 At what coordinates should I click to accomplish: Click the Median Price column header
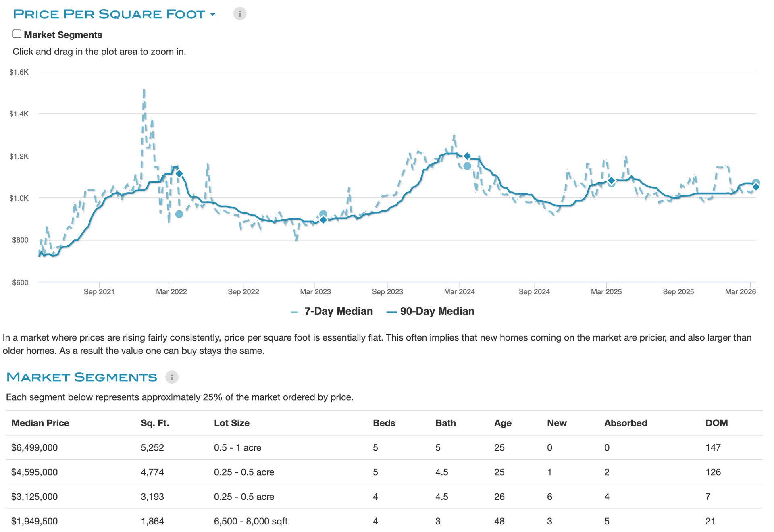coord(40,423)
